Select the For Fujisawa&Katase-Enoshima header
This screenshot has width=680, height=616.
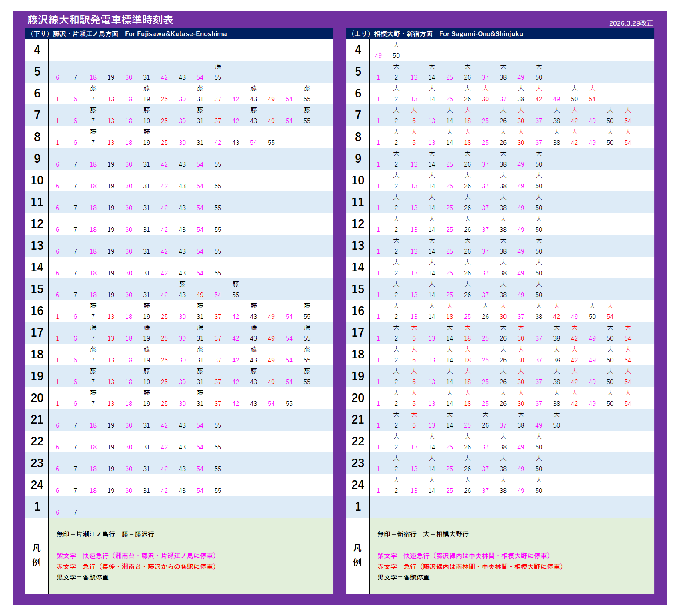point(176,34)
